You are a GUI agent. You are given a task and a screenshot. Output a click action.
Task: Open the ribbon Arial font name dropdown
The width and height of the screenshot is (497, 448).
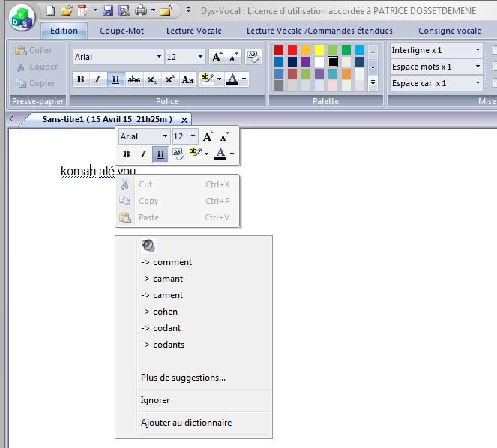(159, 57)
